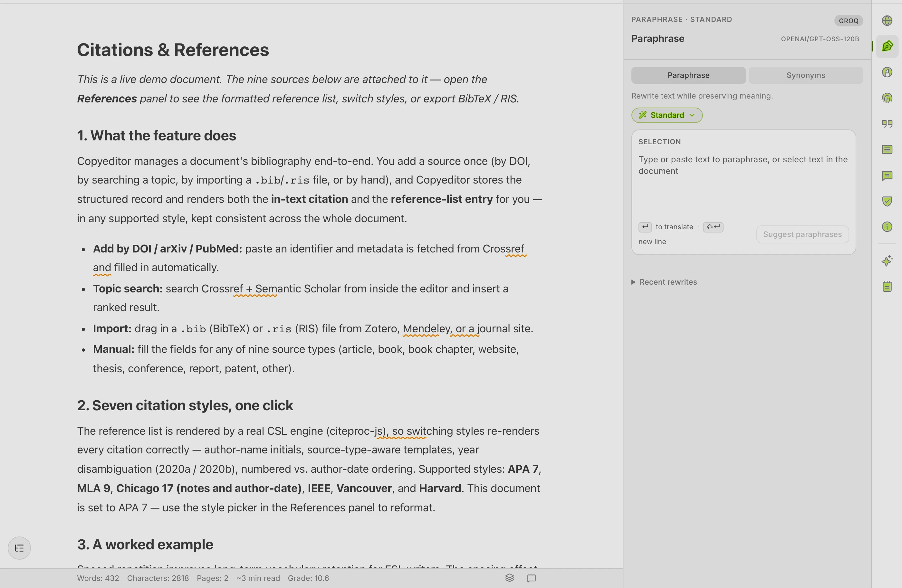902x588 pixels.
Task: Select the pen nib paraphrase tool
Action: tap(887, 46)
